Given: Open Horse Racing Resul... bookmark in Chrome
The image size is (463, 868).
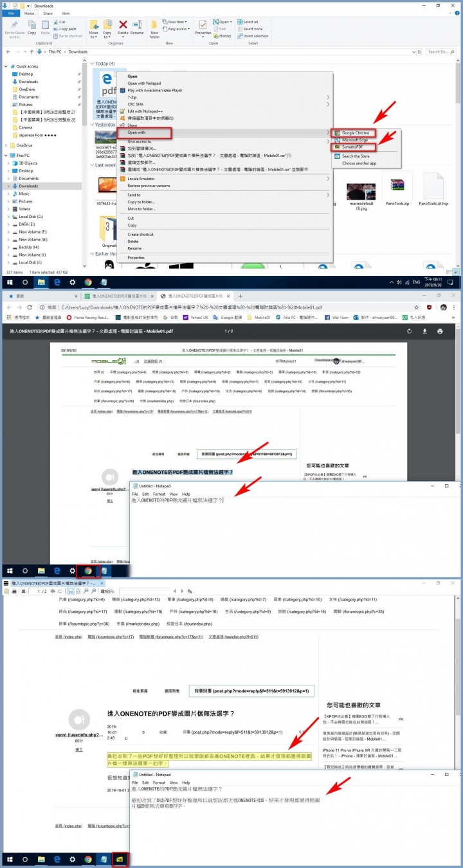Looking at the screenshot, I should (x=89, y=317).
